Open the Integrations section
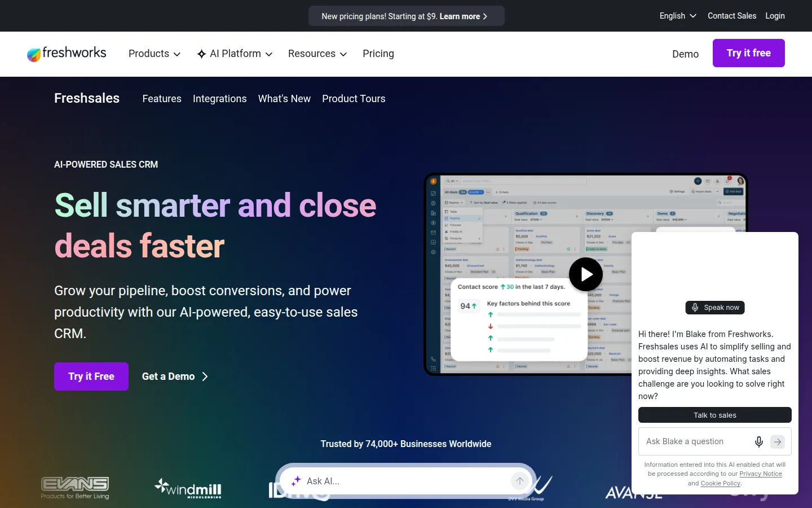Screen dimensions: 812x508 point(220,99)
